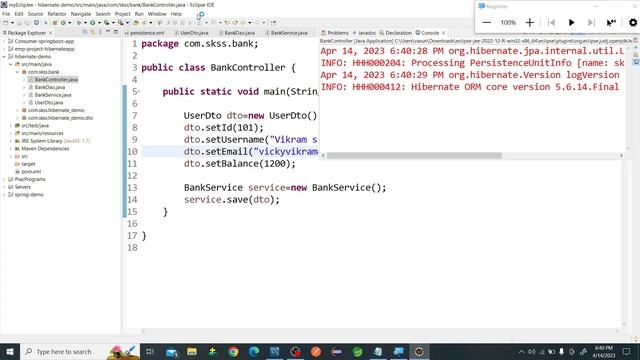Open the Refactor menu

point(57,14)
